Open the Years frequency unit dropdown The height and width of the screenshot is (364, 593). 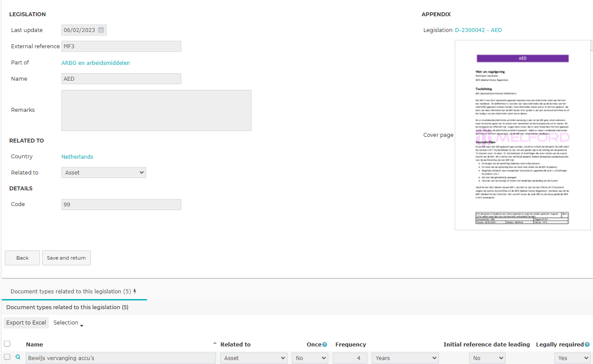coord(405,358)
